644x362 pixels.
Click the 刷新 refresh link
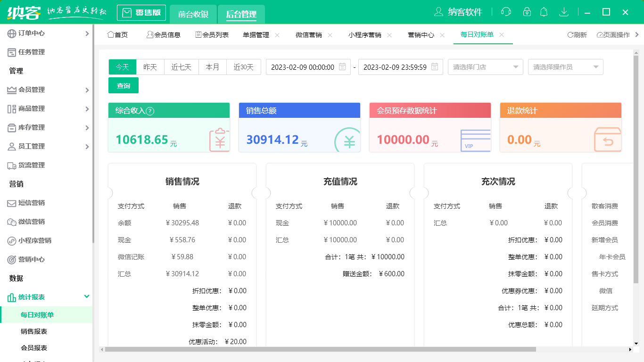[x=576, y=34]
